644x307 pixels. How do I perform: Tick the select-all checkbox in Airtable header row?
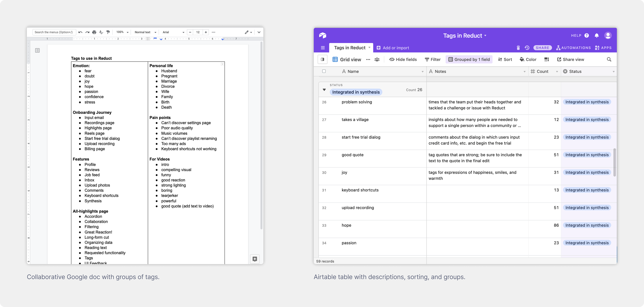tap(324, 71)
